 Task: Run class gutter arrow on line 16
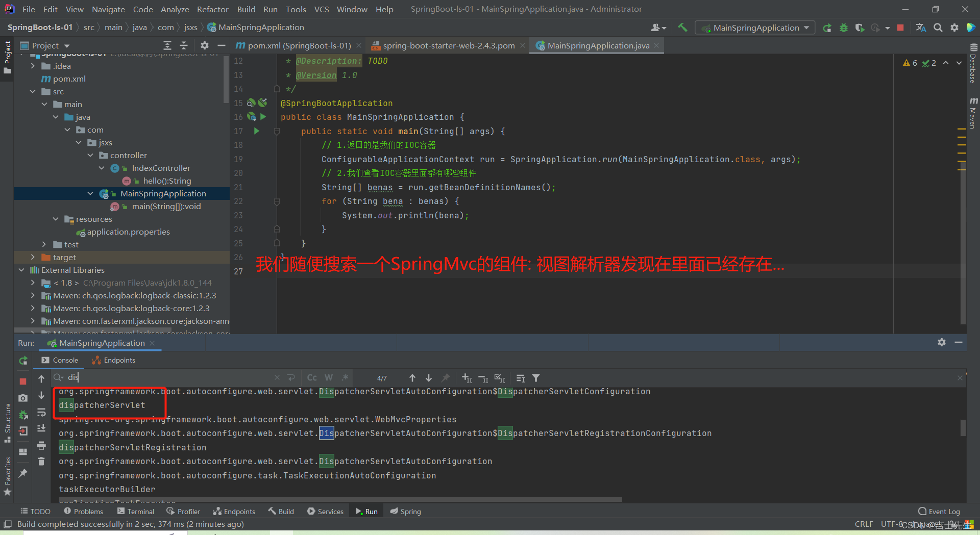pyautogui.click(x=263, y=117)
